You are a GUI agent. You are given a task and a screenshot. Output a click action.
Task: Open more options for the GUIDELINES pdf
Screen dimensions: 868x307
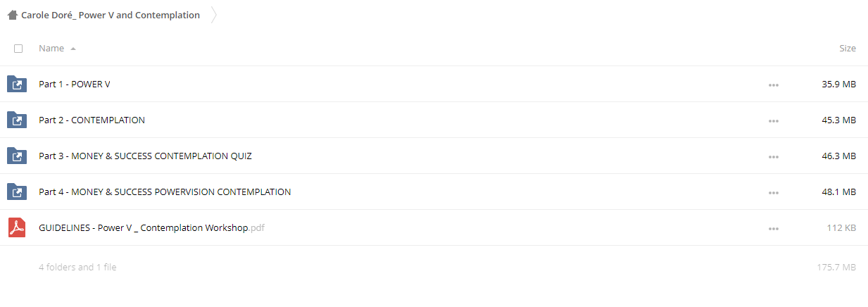click(x=774, y=228)
